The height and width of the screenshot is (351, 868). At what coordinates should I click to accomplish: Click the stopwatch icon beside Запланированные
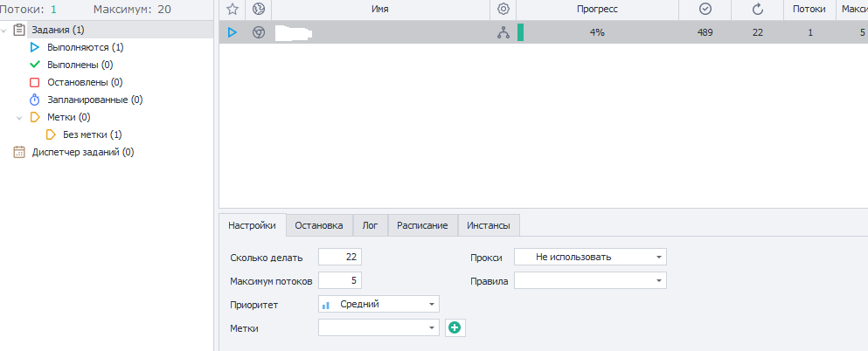coord(35,100)
